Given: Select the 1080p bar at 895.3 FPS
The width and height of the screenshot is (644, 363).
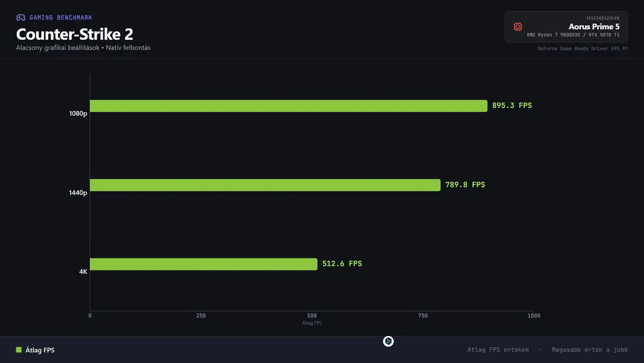Looking at the screenshot, I should (289, 106).
